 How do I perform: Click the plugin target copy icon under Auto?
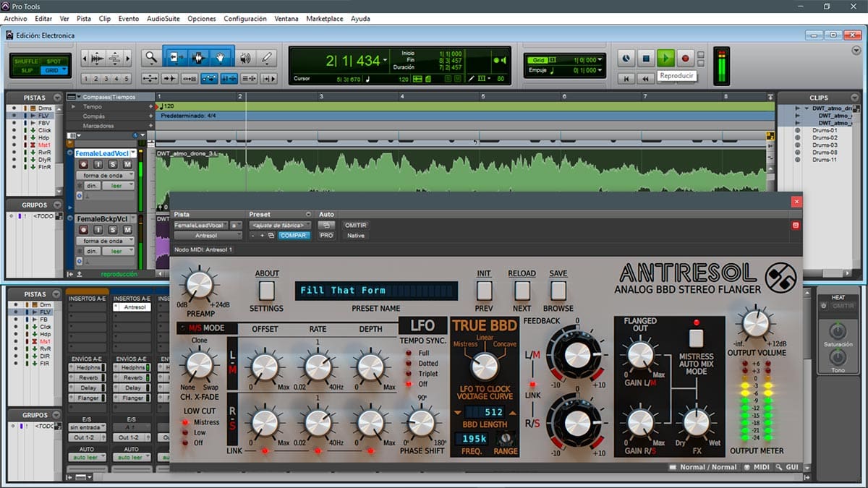click(x=326, y=225)
